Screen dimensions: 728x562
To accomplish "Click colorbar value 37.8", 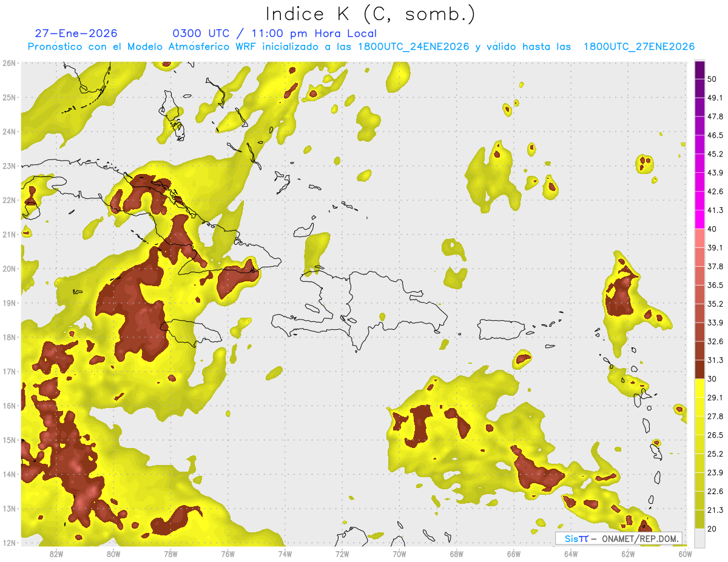I will [715, 267].
